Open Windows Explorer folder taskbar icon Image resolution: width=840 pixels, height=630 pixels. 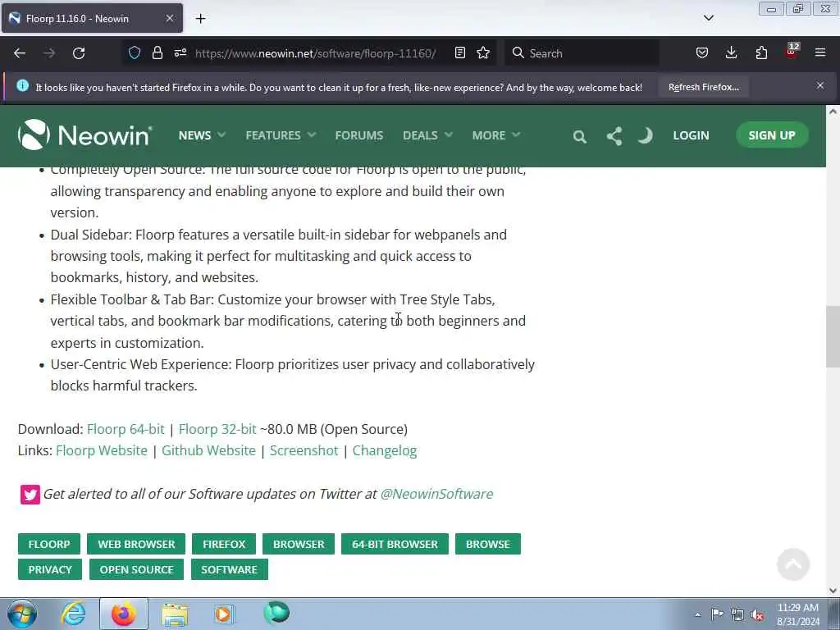click(x=175, y=614)
